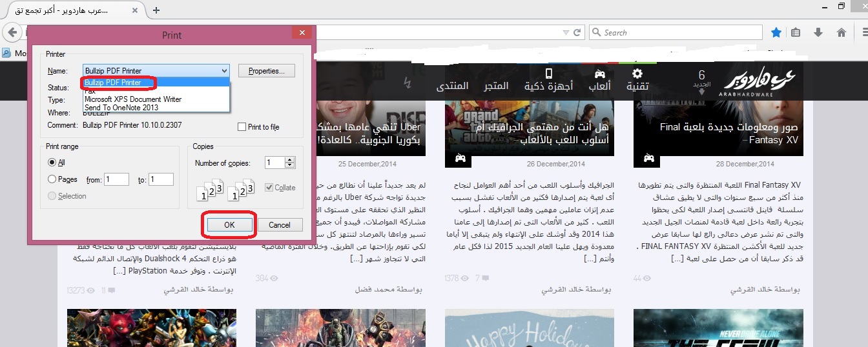Screen dimensions: 868x347
Task: Show bookmarks list icon in Firefox toolbar
Action: pyautogui.click(x=796, y=32)
